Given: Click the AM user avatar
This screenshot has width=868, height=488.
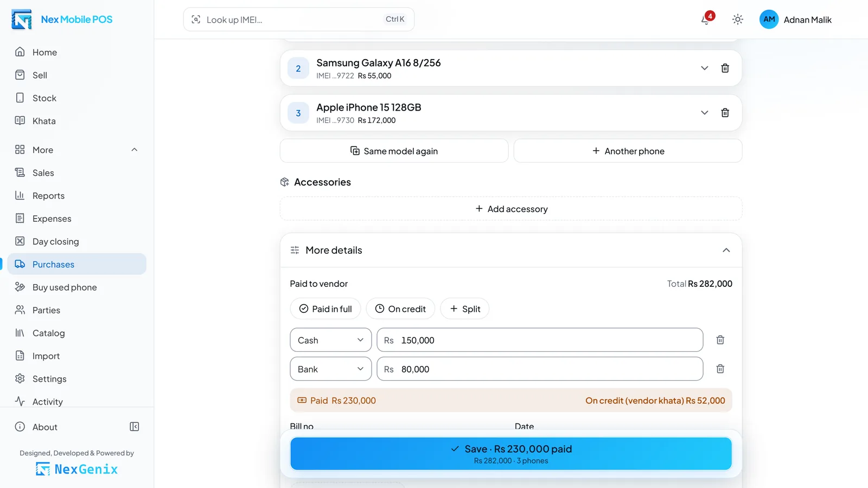Looking at the screenshot, I should pos(769,20).
